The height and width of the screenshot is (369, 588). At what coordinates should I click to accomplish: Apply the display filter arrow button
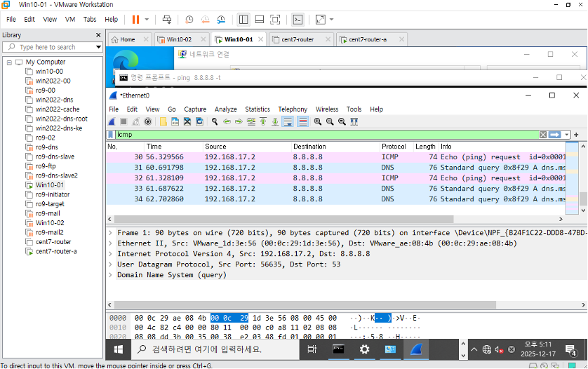pyautogui.click(x=554, y=135)
